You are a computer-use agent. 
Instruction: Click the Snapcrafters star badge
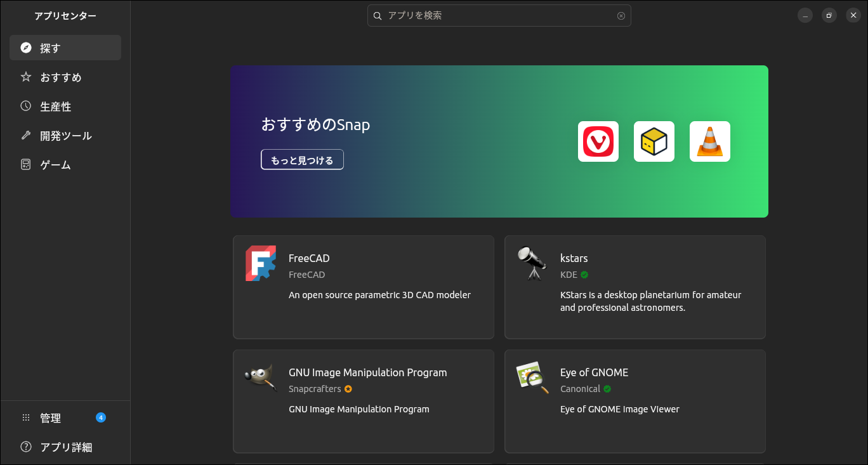click(x=348, y=389)
